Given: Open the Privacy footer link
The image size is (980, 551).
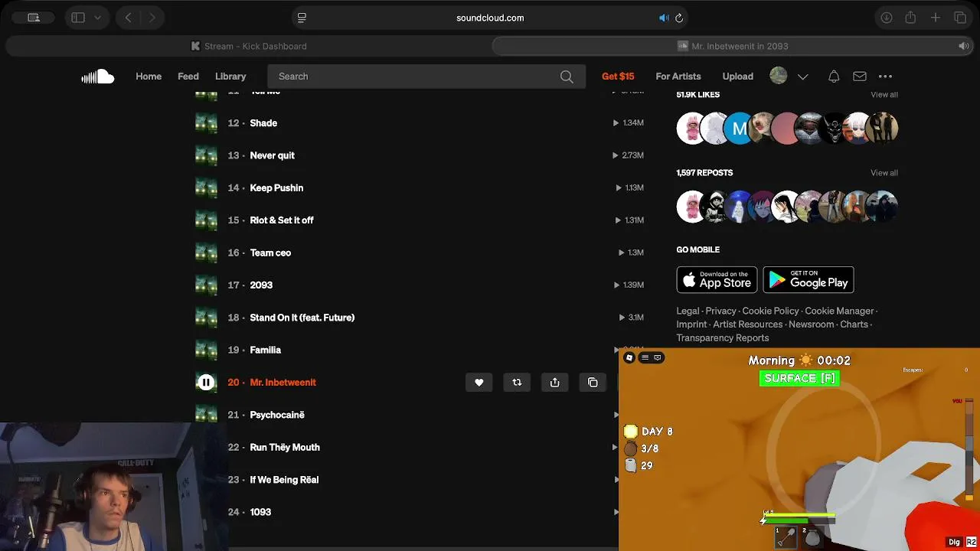Looking at the screenshot, I should 720,311.
